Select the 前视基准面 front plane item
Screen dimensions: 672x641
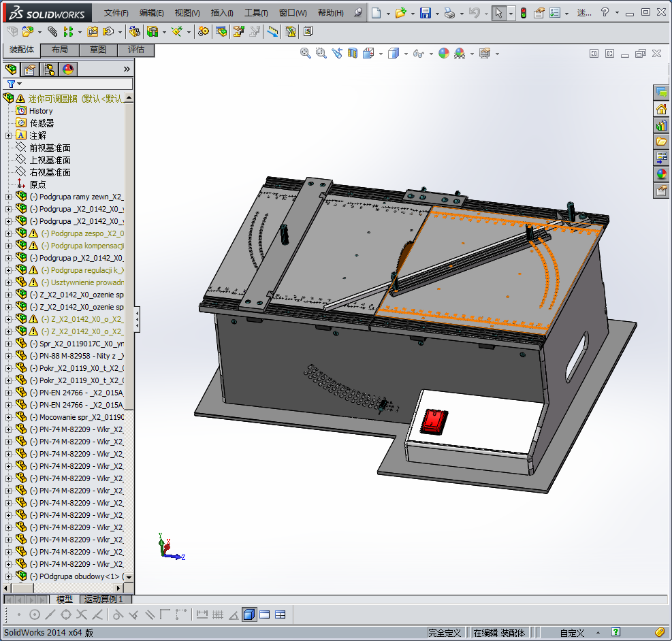50,148
